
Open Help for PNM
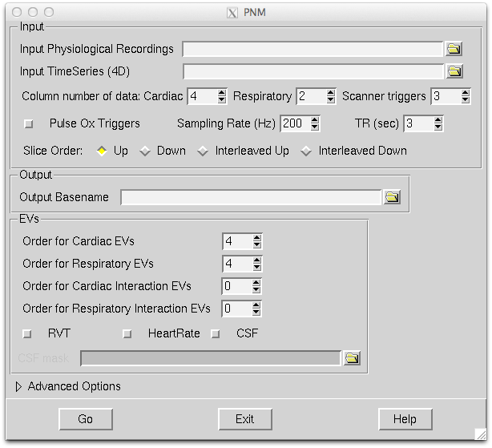click(405, 419)
